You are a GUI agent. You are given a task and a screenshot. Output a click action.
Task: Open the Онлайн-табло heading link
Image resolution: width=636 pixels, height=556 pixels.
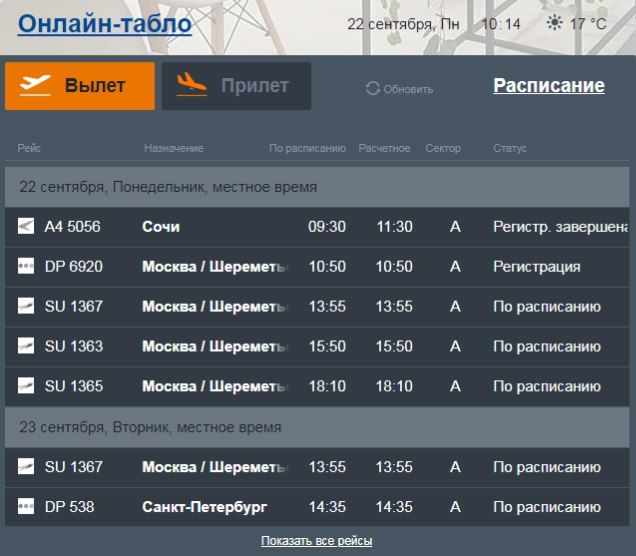point(105,23)
